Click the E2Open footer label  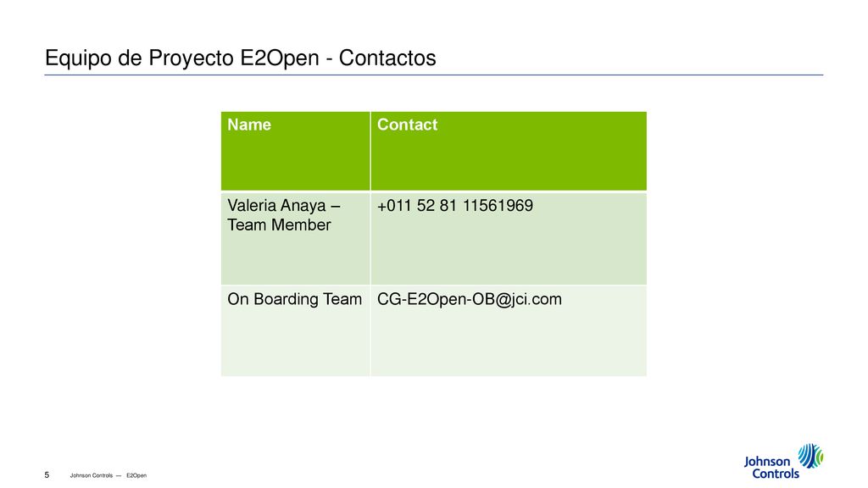tap(136, 475)
